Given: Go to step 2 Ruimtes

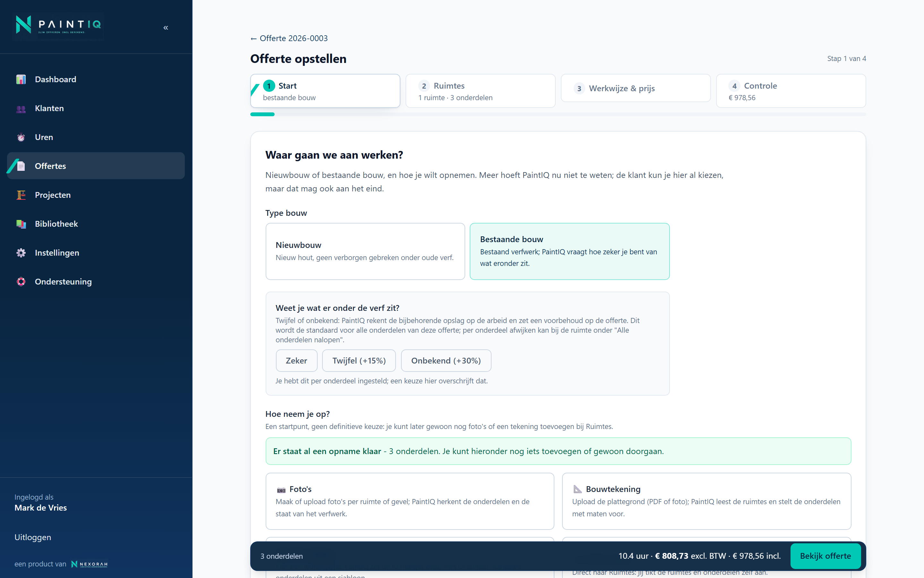Looking at the screenshot, I should coord(480,91).
